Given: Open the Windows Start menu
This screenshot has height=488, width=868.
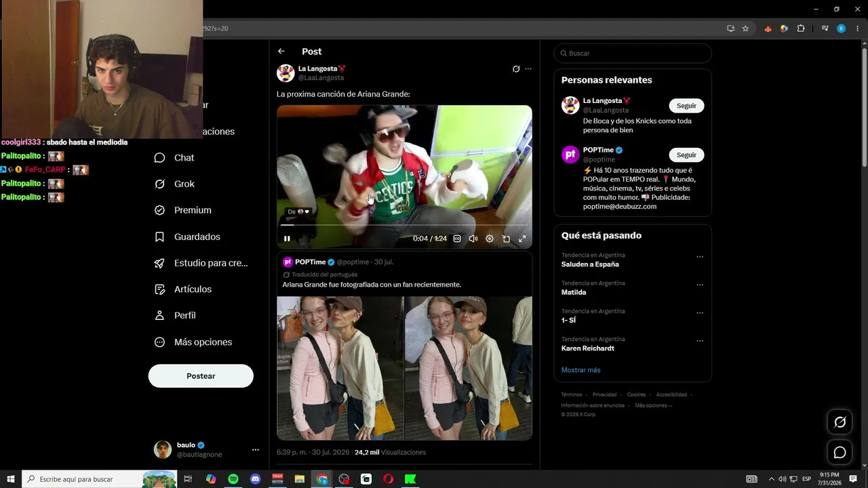Looking at the screenshot, I should 11,479.
